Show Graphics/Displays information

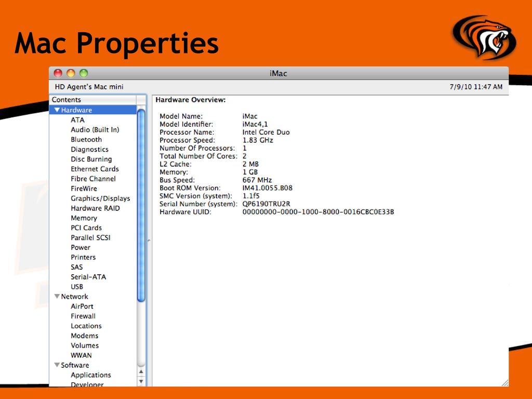point(100,198)
